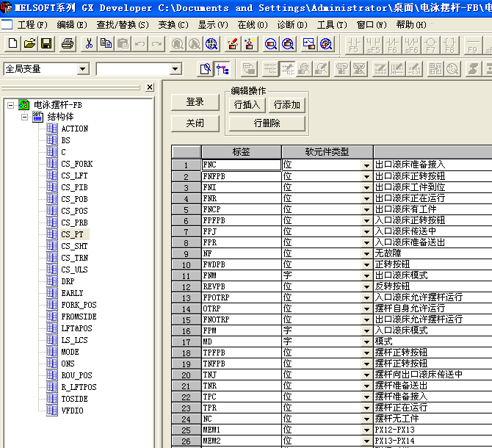Collapse the 电泳摆杆-FB root node
The height and width of the screenshot is (448, 492).
pyautogui.click(x=10, y=105)
